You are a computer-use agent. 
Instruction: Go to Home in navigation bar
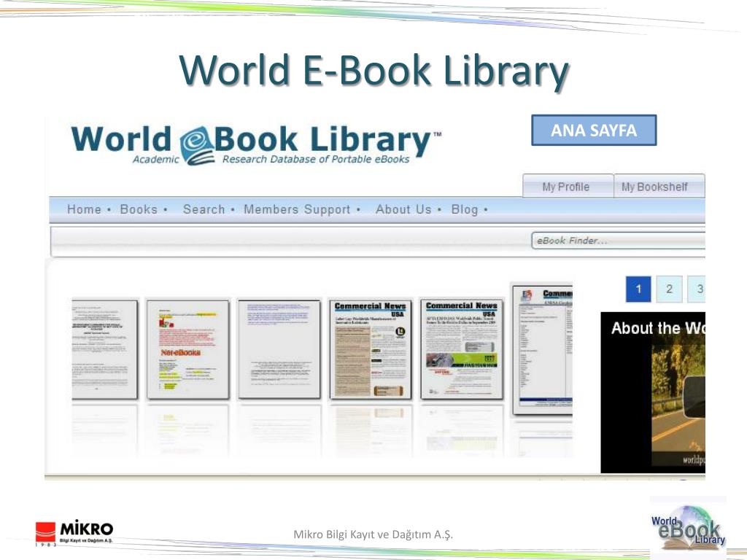pos(84,209)
